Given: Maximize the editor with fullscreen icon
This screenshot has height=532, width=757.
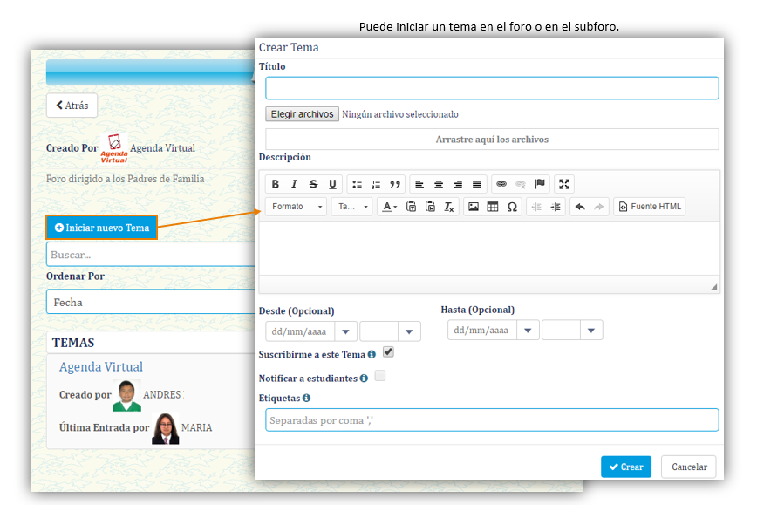Looking at the screenshot, I should [564, 184].
